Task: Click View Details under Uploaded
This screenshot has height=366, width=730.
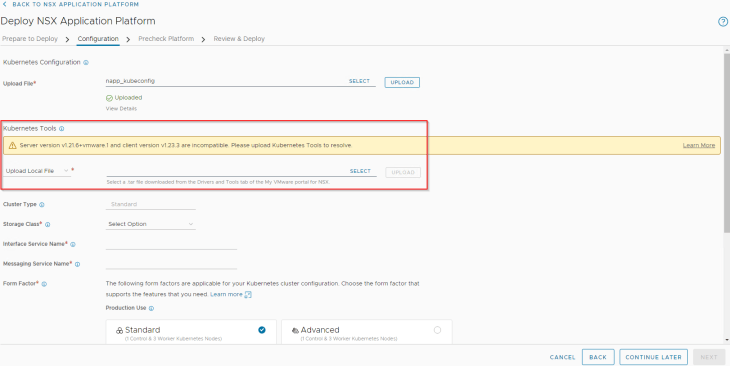Action: click(122, 108)
